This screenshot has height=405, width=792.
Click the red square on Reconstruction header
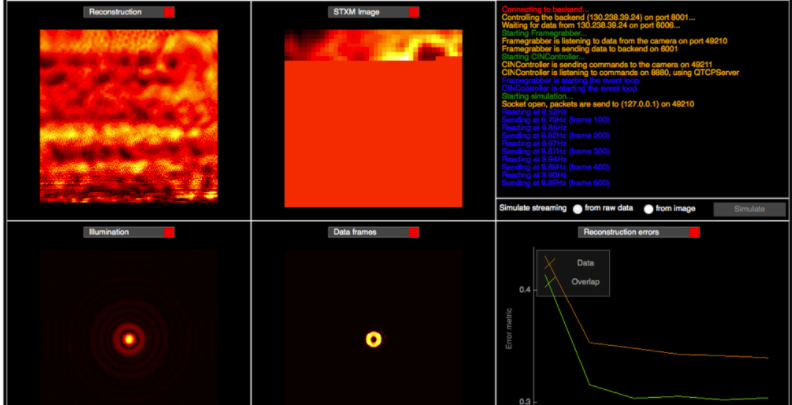click(169, 12)
